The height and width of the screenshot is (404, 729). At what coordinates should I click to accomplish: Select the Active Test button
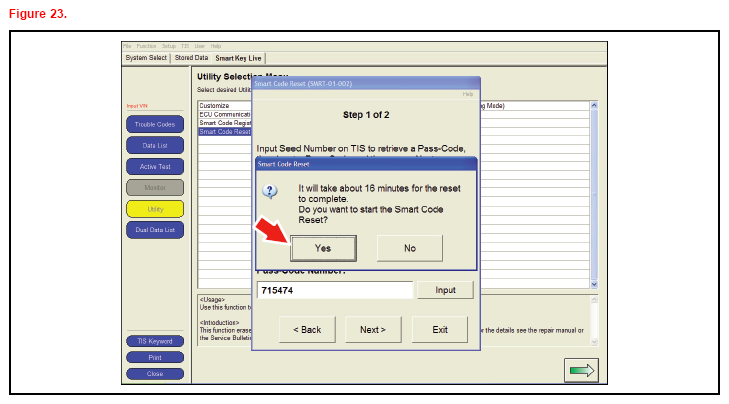point(154,166)
